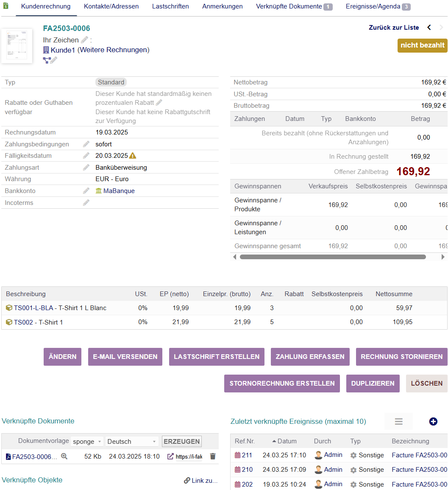448x490 pixels.
Task: Open the events list hamburger menu
Action: click(398, 421)
